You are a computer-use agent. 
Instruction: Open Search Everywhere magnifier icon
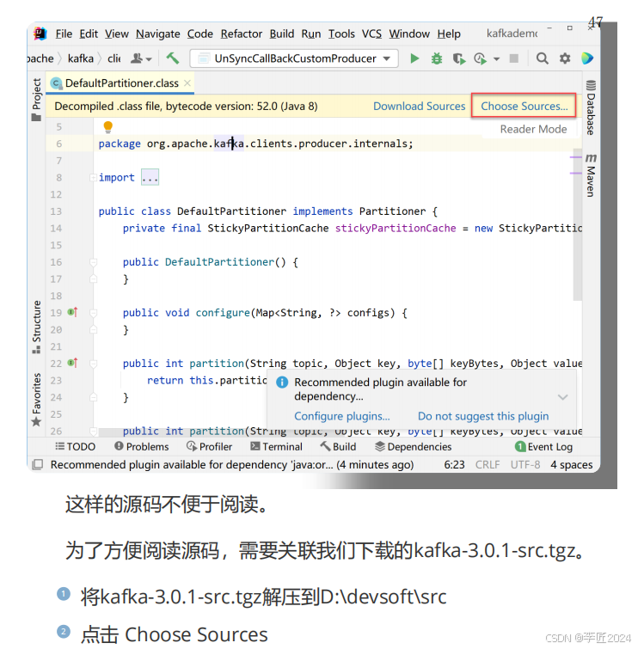pos(543,58)
